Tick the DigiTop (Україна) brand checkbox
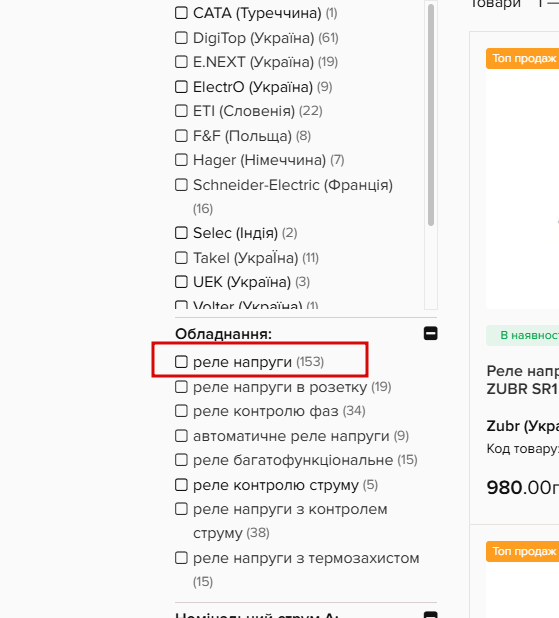559x618 pixels. (x=181, y=38)
